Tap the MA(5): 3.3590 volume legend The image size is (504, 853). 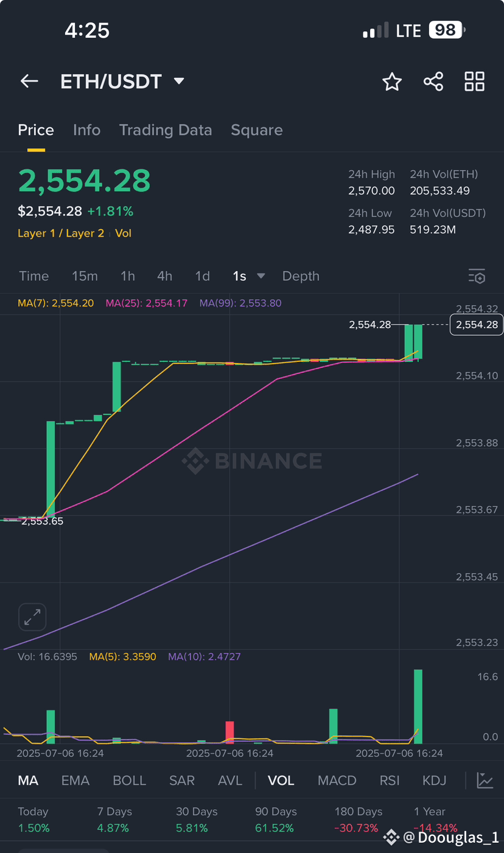click(122, 657)
